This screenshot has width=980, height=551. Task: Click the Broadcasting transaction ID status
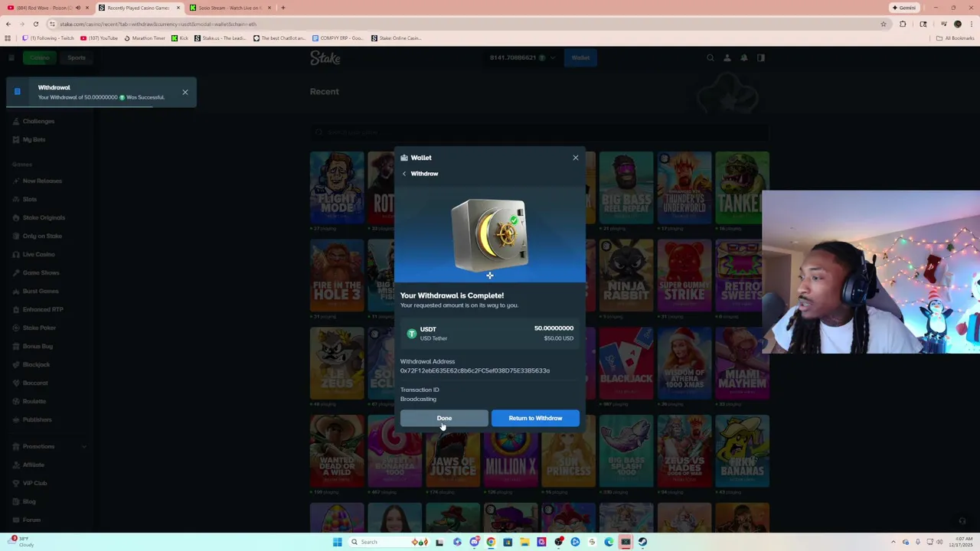pyautogui.click(x=418, y=399)
